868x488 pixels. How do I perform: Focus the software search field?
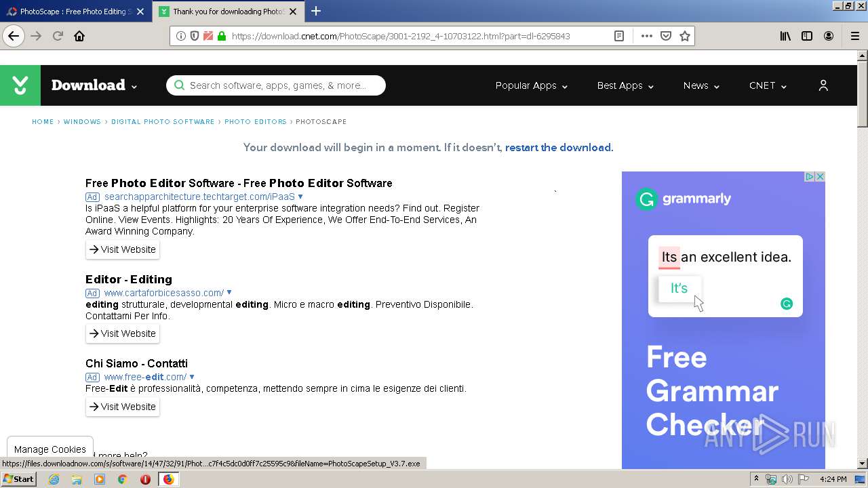276,85
